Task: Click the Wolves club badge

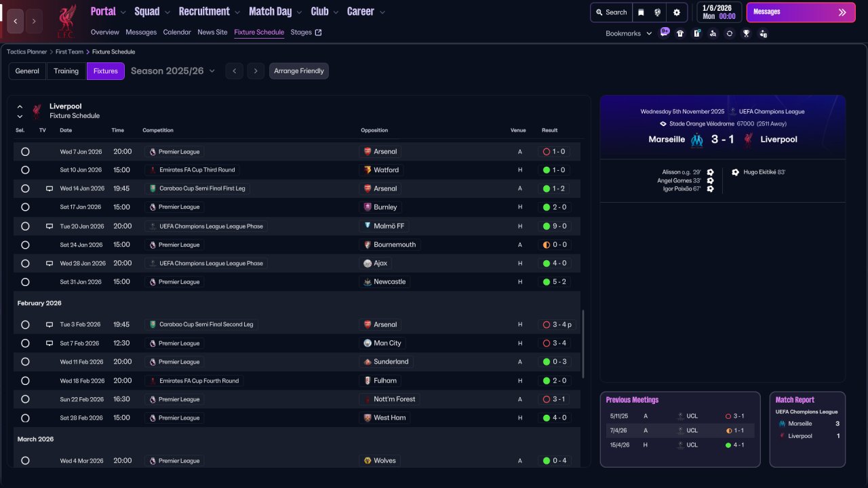Action: pos(368,461)
